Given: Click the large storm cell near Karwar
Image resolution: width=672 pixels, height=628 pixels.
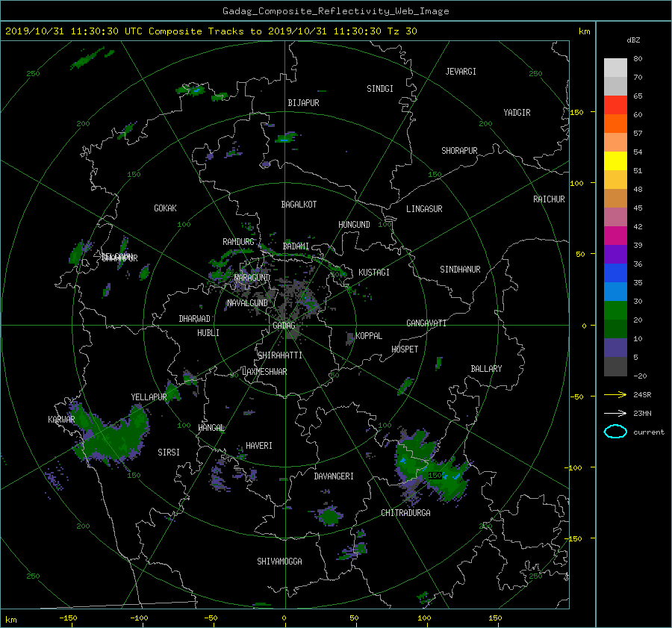Looking at the screenshot, I should 111,435.
